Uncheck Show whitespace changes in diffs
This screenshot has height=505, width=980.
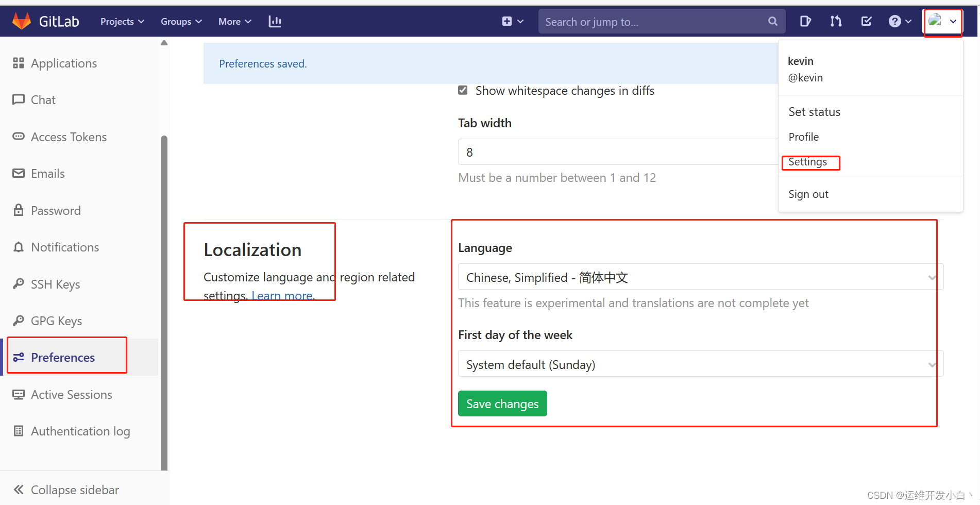463,90
